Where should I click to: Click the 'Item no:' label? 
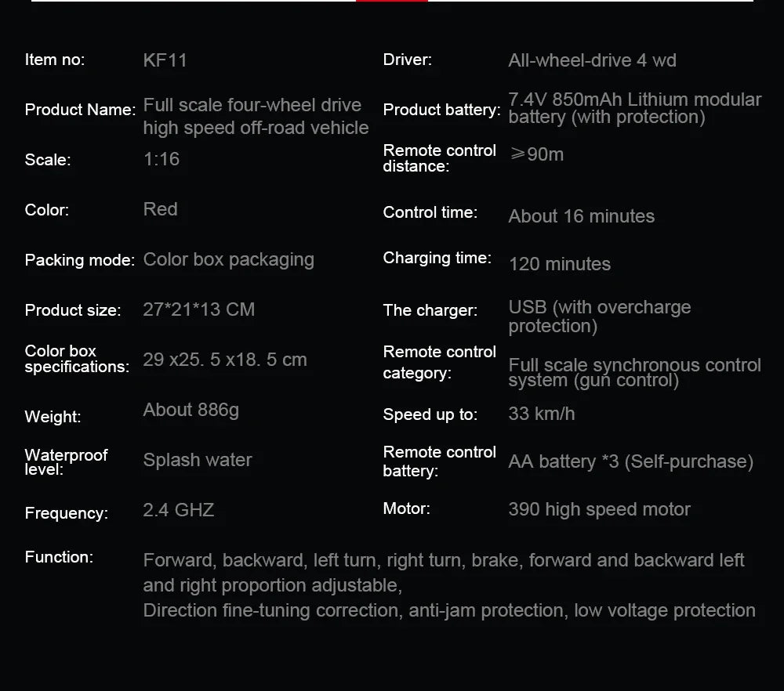[55, 60]
